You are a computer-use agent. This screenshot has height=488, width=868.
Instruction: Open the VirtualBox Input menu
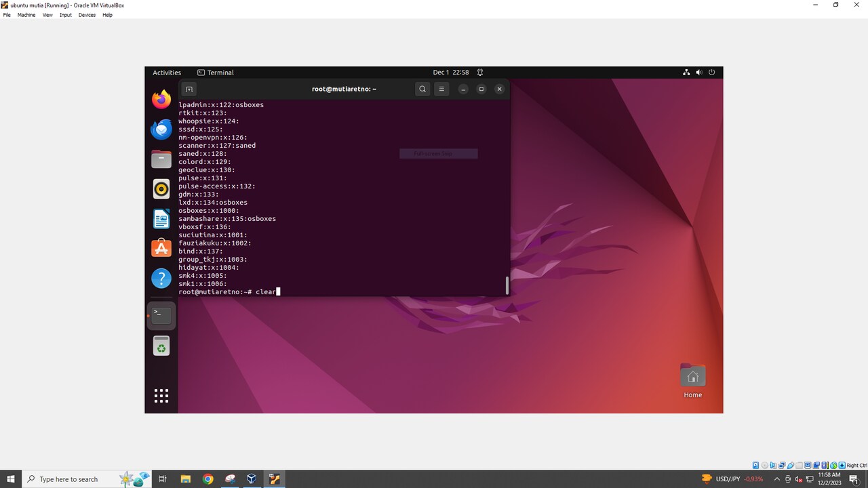pos(66,15)
